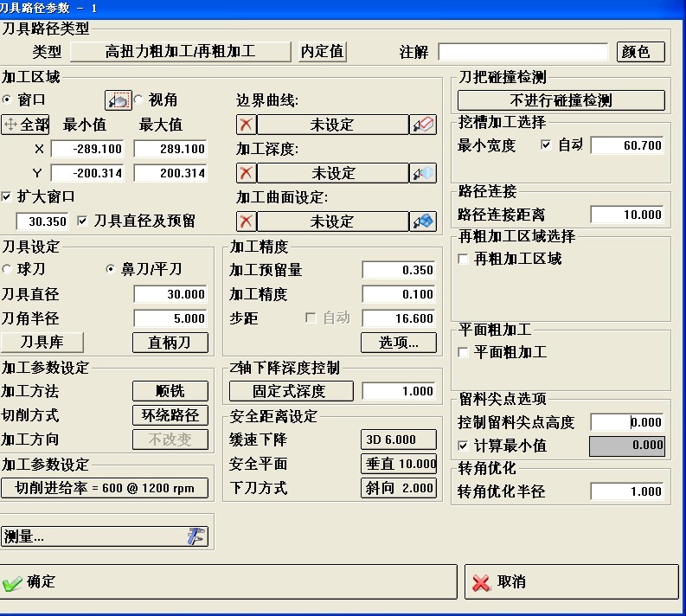Select the 视角 radio option
This screenshot has width=686, height=616.
click(x=138, y=99)
